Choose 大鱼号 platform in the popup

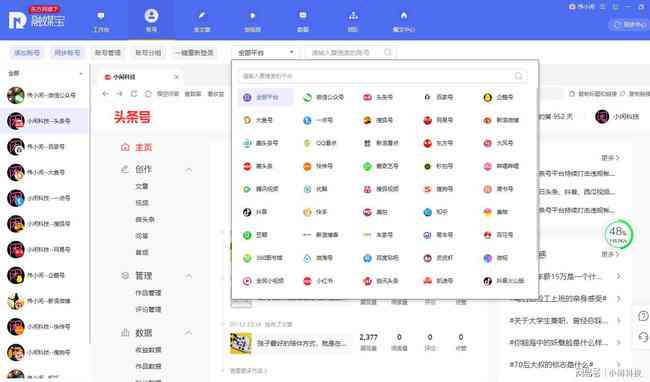(257, 120)
